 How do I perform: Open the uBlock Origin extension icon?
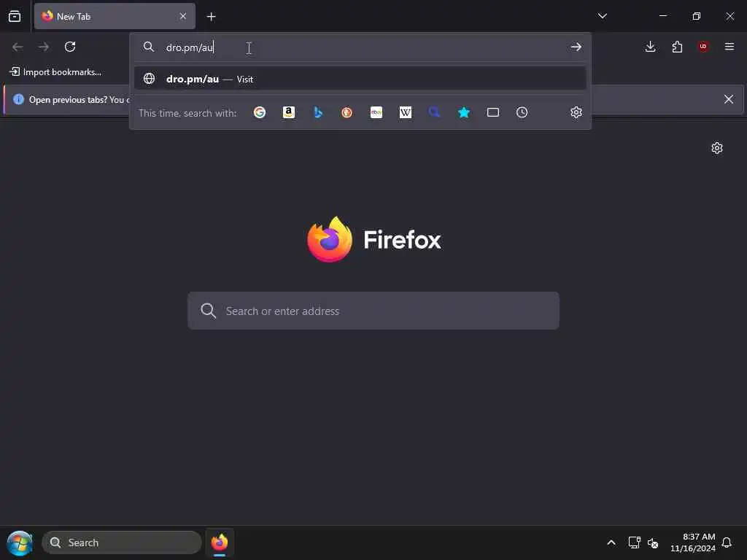(703, 46)
